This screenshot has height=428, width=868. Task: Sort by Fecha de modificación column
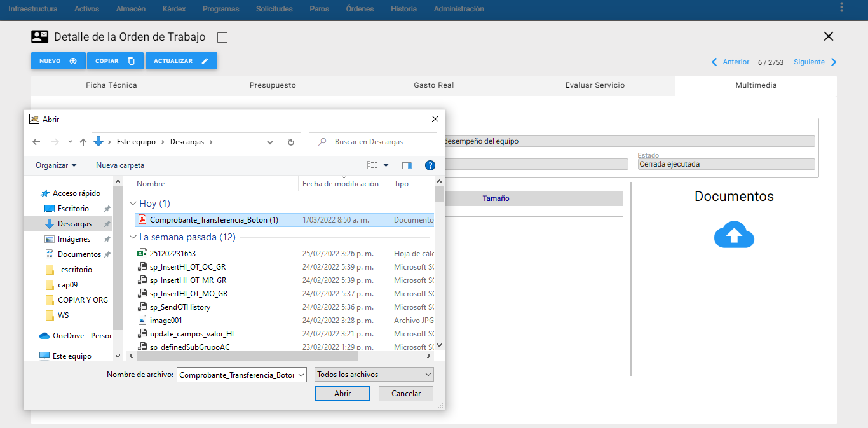341,184
